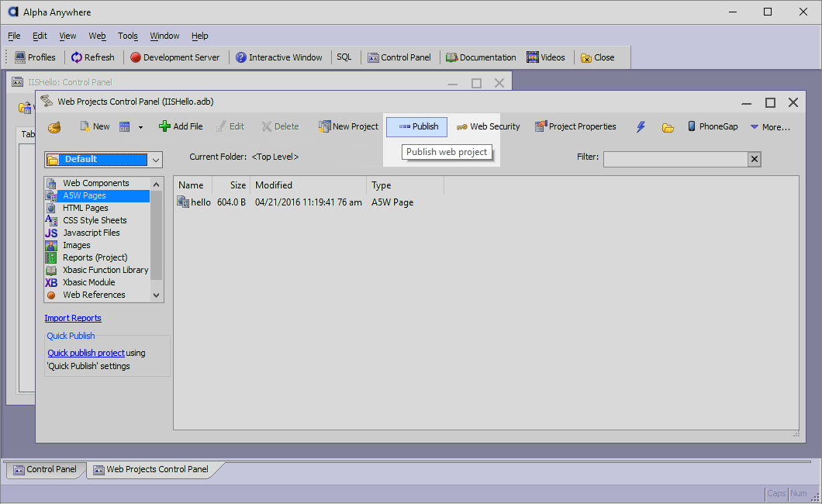Screen dimensions: 822x504
Task: Select the hello A5W page file
Action: [194, 202]
